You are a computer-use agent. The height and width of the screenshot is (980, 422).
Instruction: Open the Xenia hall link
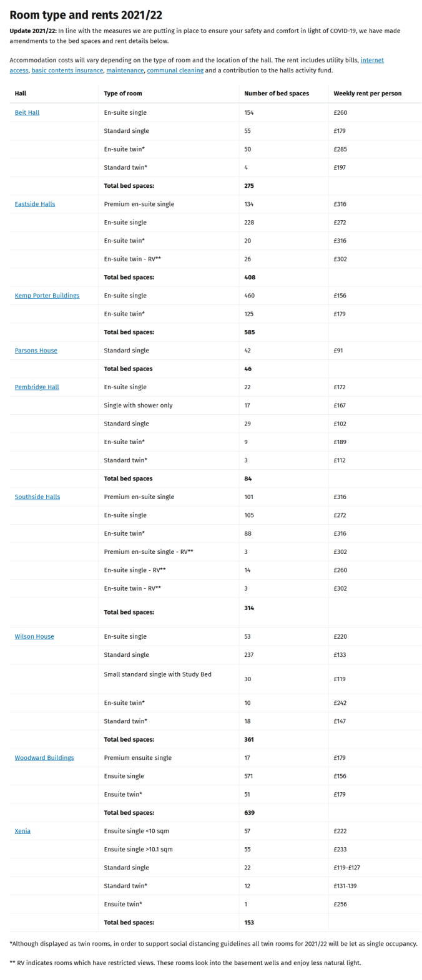point(22,832)
